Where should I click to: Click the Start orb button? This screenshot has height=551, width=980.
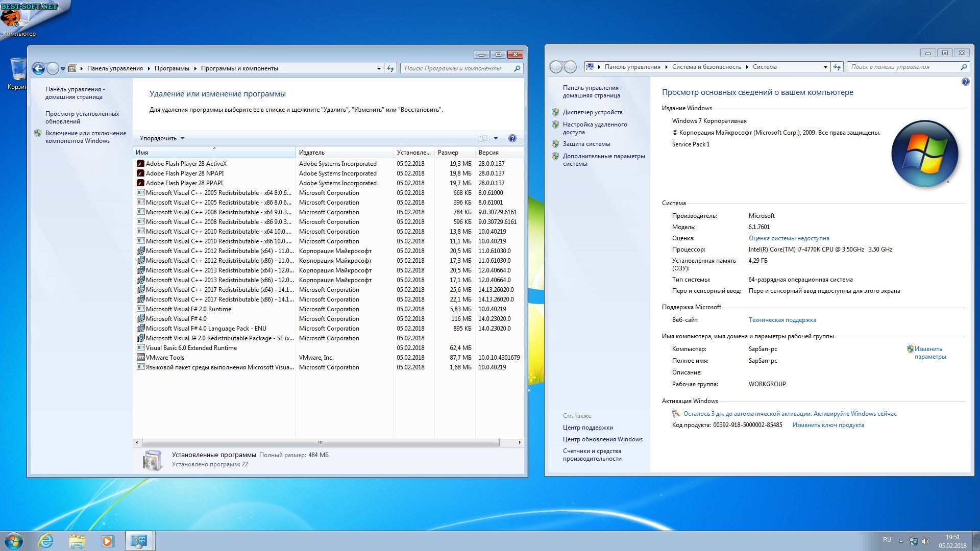tap(14, 541)
